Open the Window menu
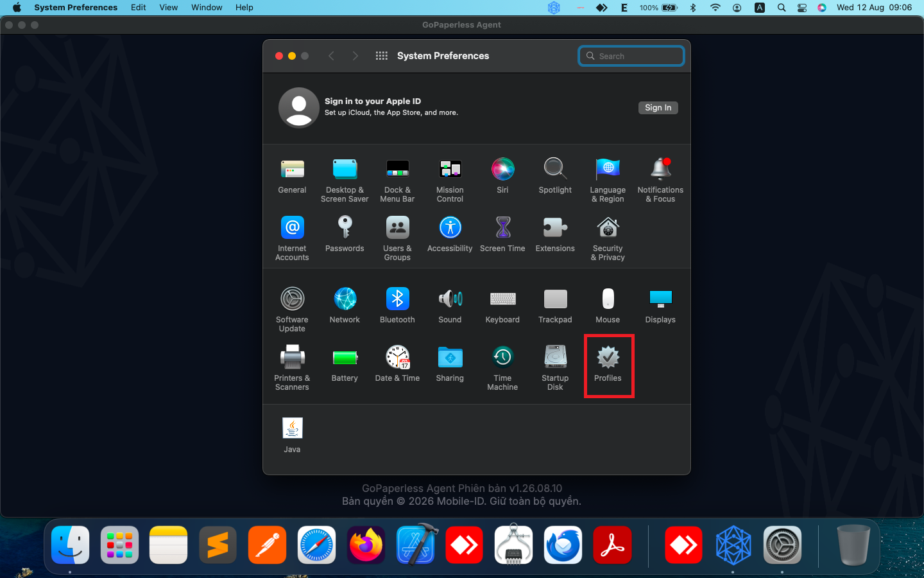 tap(207, 8)
